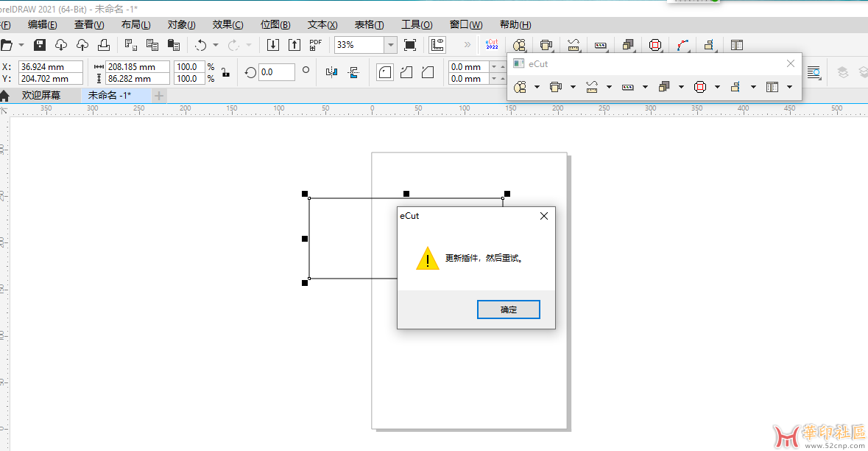Image resolution: width=868 pixels, height=451 pixels.
Task: Publish to PDF using the PDF icon
Action: pos(316,45)
